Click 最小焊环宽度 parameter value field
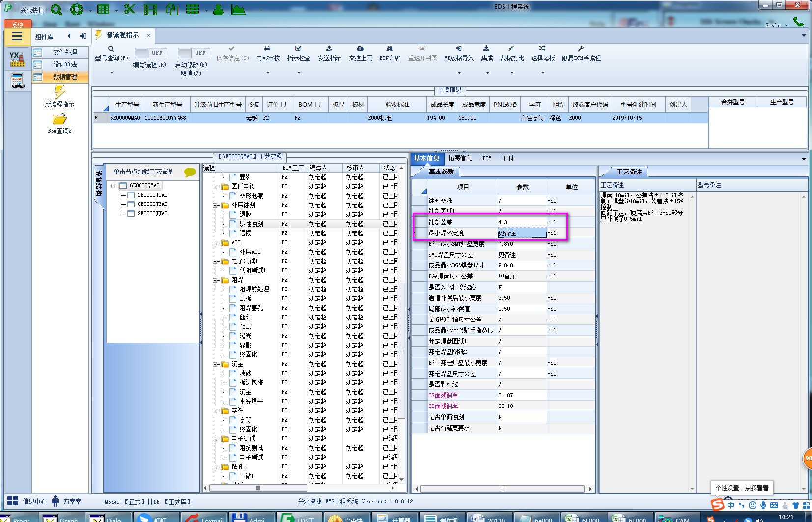Image resolution: width=812 pixels, height=522 pixels. coord(522,233)
